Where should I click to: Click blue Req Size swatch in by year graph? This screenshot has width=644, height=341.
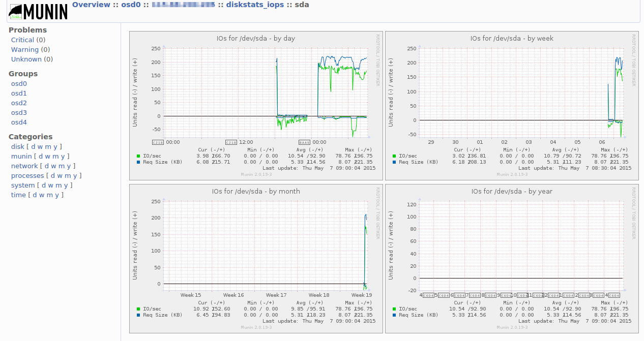394,315
